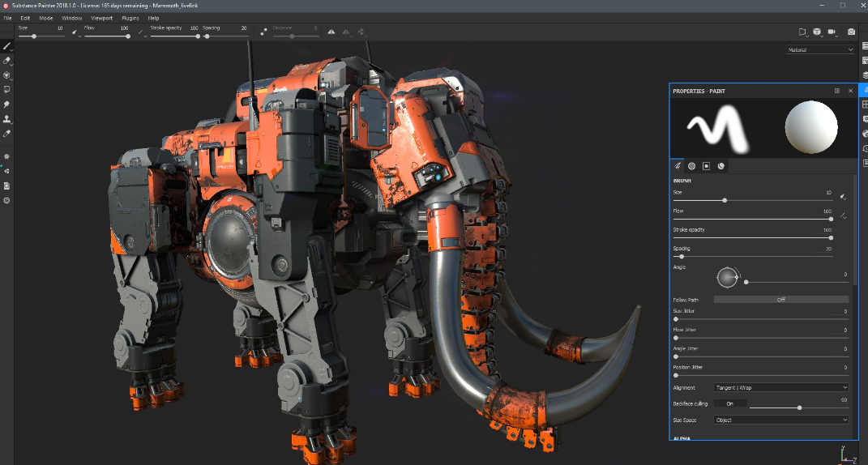Viewport: 868px width, 465px height.
Task: Select the Eraser tool in left toolbar
Action: coord(6,61)
